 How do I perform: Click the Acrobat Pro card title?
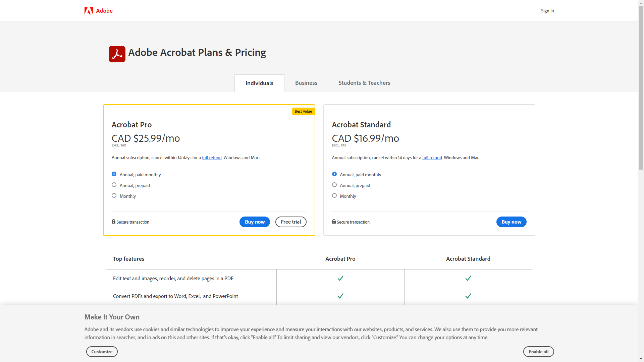tap(131, 125)
